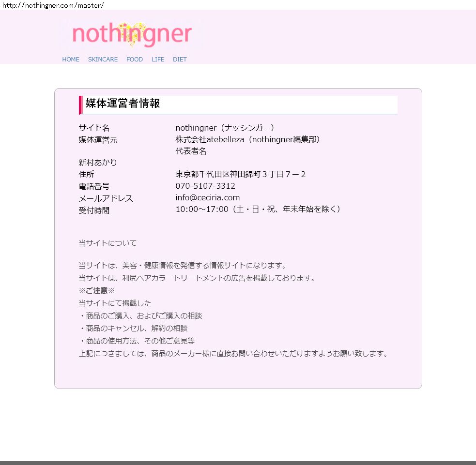Go to the SKINCARE section
Image resolution: width=476 pixels, height=465 pixels.
[103, 60]
